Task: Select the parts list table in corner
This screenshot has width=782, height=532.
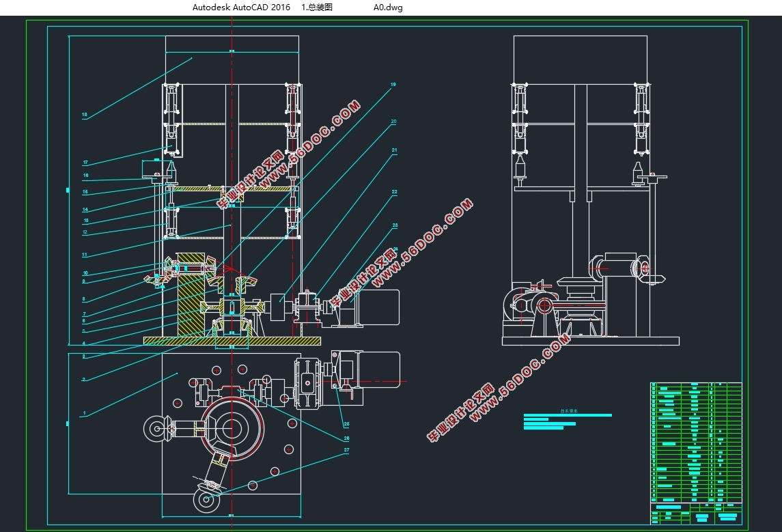Action: tap(696, 443)
